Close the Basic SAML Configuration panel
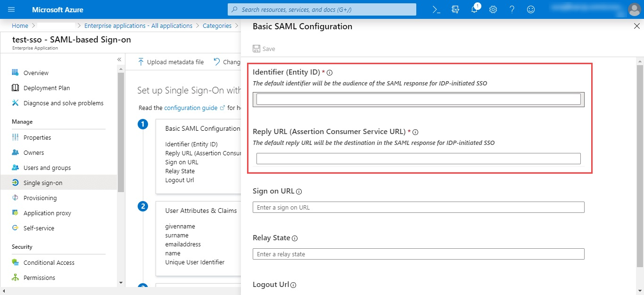Screen dimensions: 644x295 pyautogui.click(x=636, y=26)
